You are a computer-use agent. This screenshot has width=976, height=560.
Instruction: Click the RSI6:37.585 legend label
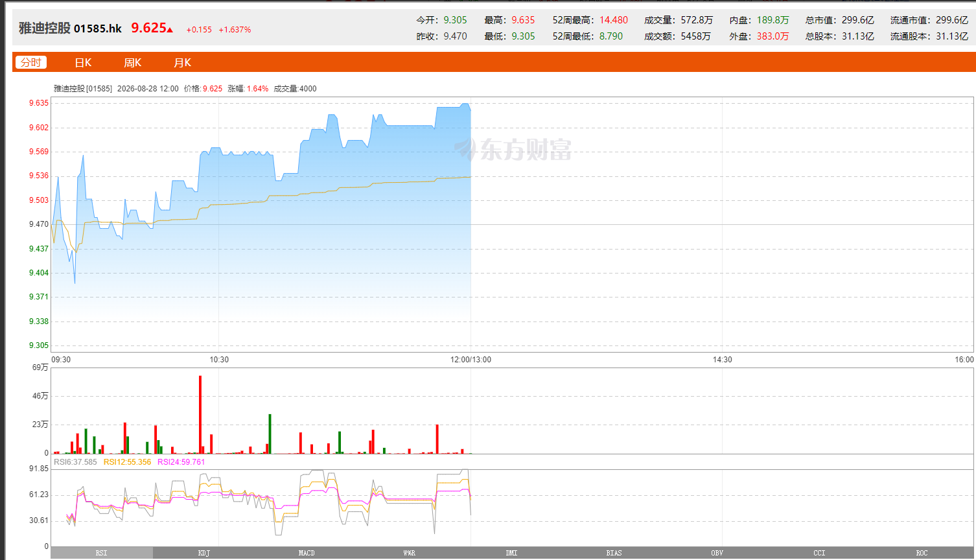75,462
